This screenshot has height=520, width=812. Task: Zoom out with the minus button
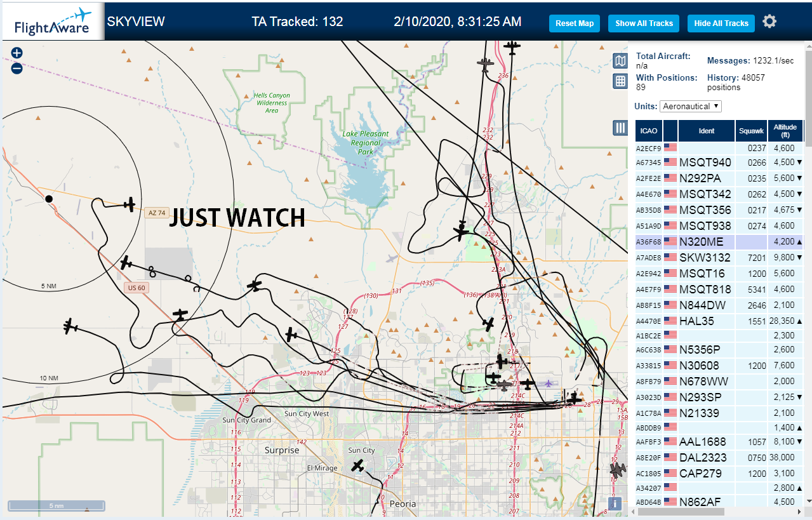tap(17, 68)
